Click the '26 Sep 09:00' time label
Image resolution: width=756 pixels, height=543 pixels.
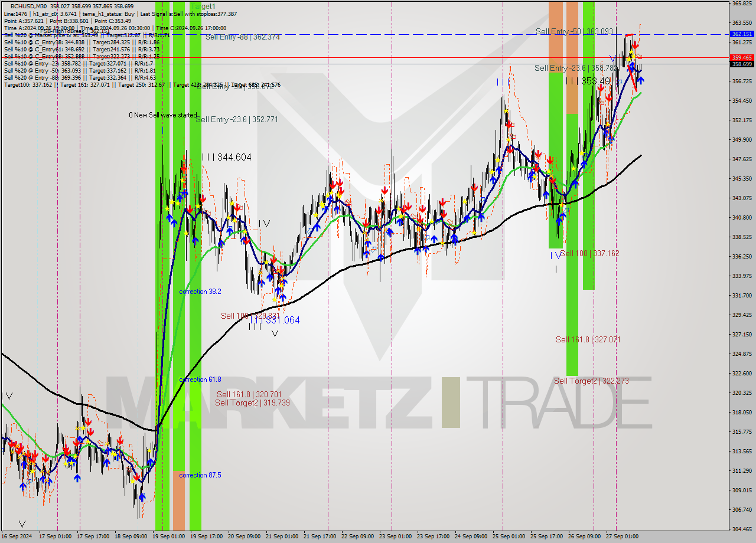tap(584, 537)
